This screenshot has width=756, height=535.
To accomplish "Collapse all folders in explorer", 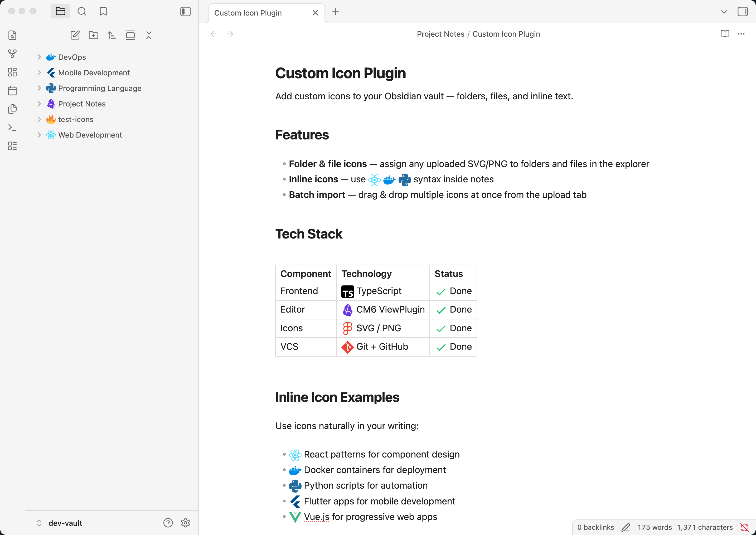I will pyautogui.click(x=149, y=35).
